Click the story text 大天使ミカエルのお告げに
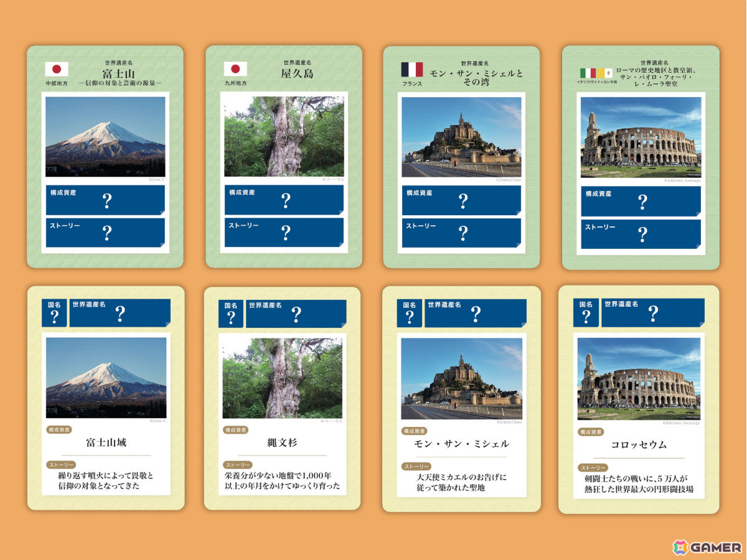The image size is (747, 560). [x=461, y=478]
